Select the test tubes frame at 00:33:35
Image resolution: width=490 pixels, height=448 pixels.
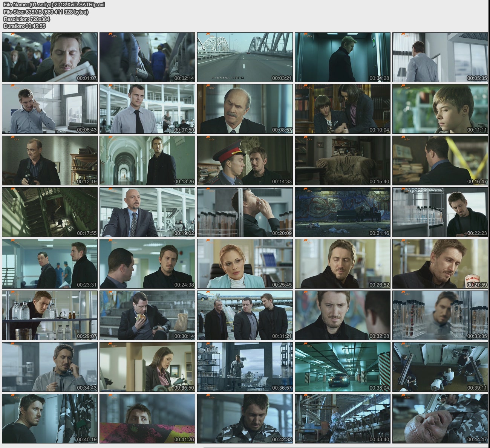pos(440,315)
